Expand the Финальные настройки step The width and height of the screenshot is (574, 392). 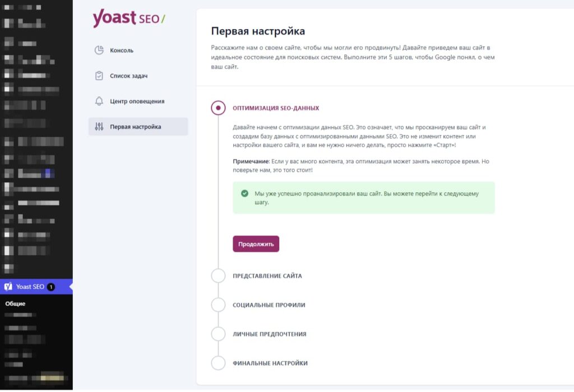point(270,363)
